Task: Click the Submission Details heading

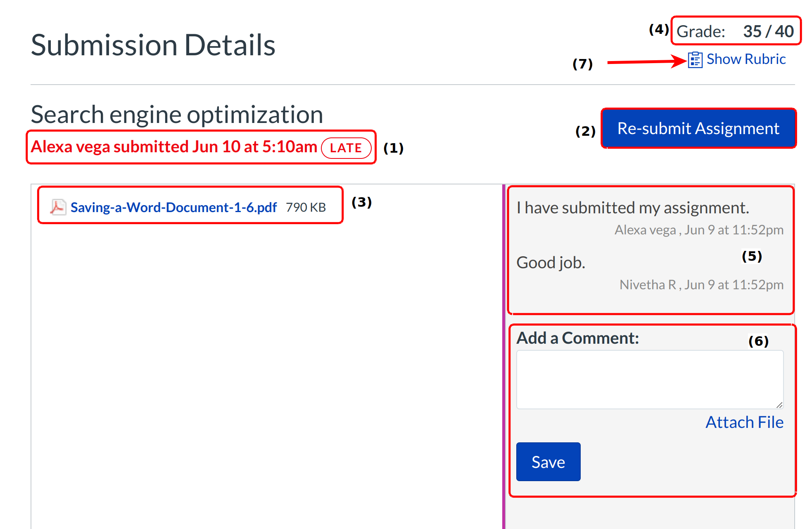Action: pos(153,45)
